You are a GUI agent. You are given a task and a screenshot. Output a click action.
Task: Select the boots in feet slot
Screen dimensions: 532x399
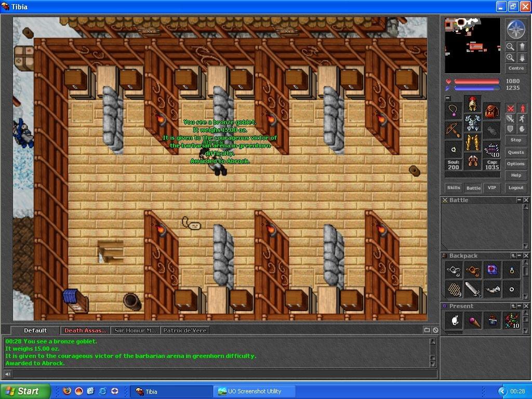pos(472,162)
